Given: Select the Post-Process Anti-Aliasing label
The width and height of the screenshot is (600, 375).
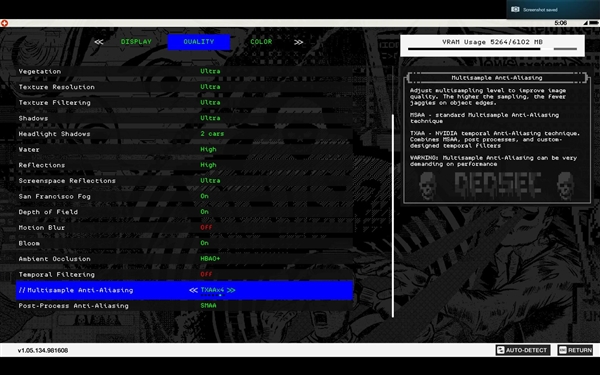Looking at the screenshot, I should click(x=73, y=306).
